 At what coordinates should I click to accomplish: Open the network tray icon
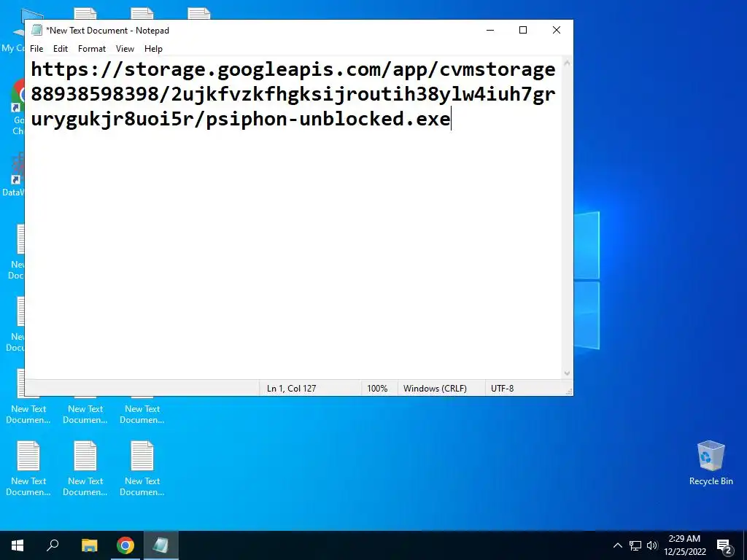[x=635, y=545]
